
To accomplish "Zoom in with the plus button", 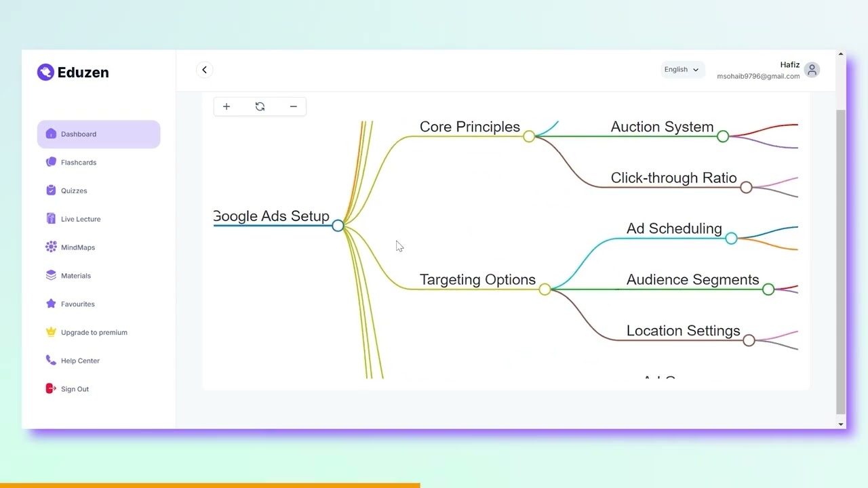I will click(226, 106).
